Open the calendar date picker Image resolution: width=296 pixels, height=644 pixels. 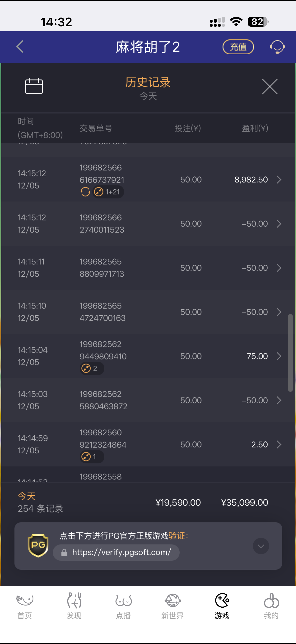(x=34, y=86)
